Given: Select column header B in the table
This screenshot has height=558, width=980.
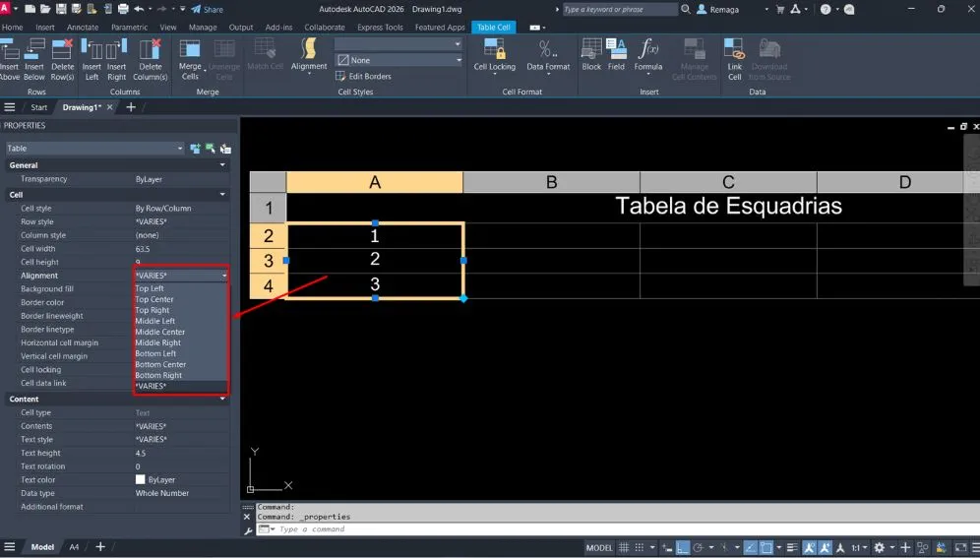Looking at the screenshot, I should 551,182.
